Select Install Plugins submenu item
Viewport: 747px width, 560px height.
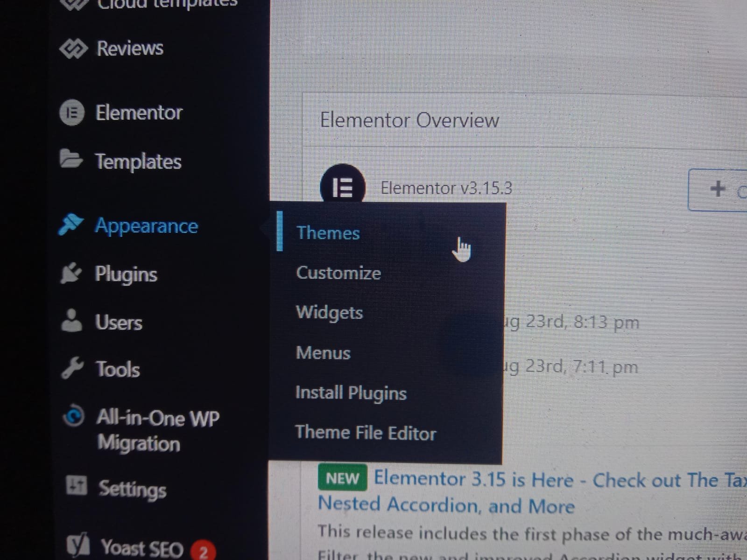pyautogui.click(x=351, y=393)
